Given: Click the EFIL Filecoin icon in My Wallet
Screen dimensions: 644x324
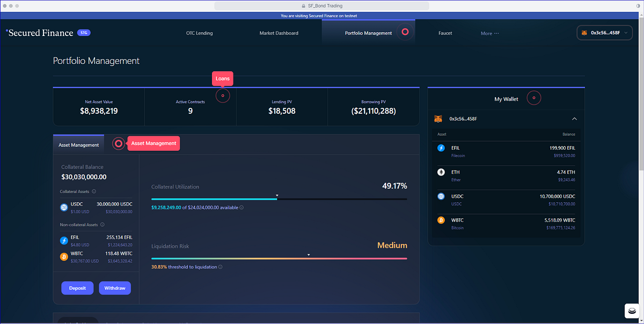Looking at the screenshot, I should pyautogui.click(x=441, y=148).
